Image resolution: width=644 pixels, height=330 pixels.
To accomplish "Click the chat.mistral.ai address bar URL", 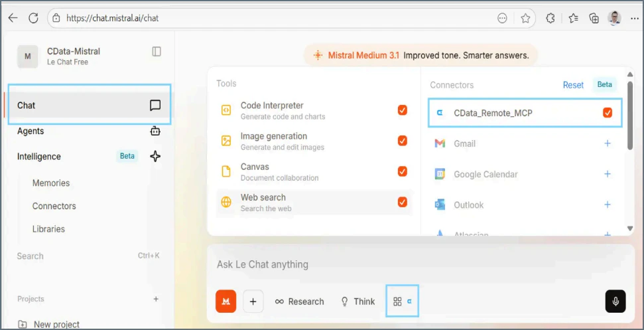I will click(x=113, y=18).
